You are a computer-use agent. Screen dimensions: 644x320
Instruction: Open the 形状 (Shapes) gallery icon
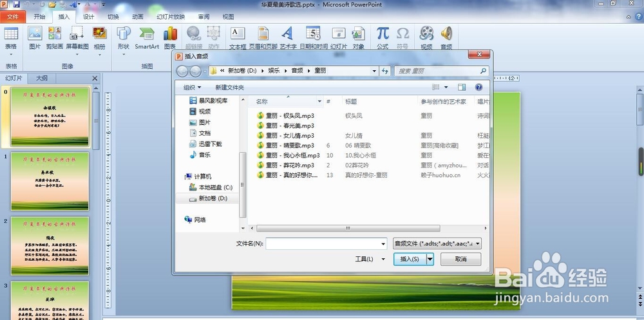coord(123,33)
